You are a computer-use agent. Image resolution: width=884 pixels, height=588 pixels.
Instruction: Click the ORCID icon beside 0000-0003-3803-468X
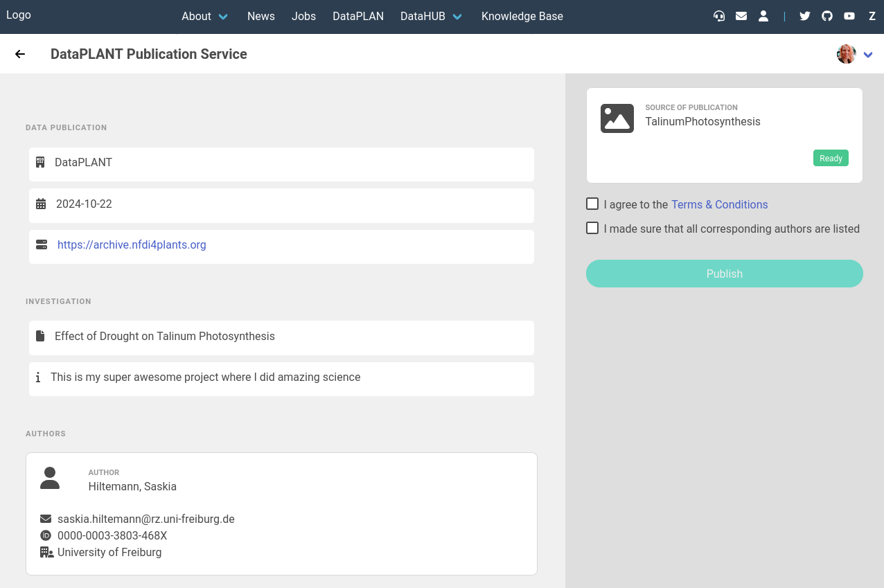point(46,535)
